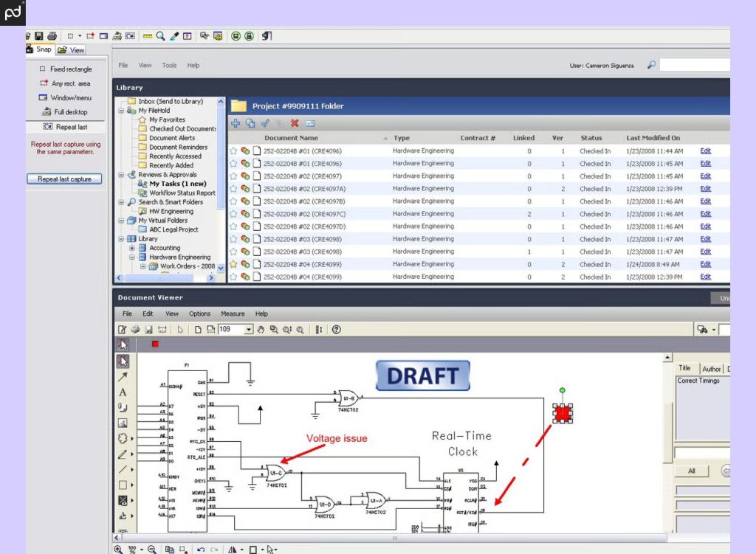Toggle favorite star for 252-02204B #02 (CRE4097D)
The width and height of the screenshot is (756, 554).
[233, 226]
